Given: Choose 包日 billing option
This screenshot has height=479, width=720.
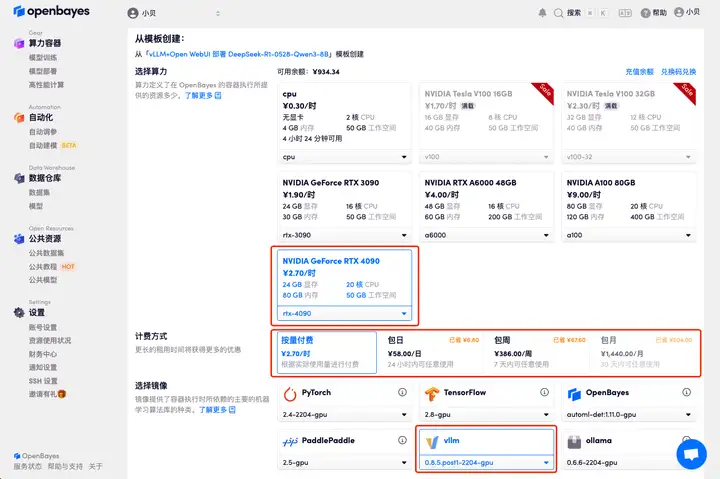Looking at the screenshot, I should 433,353.
